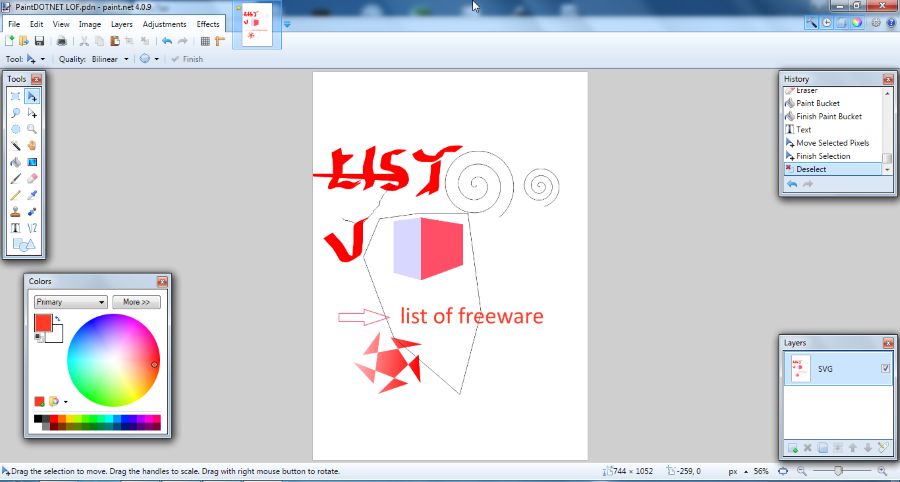Click the More >> button in Colors
Viewport: 900px width, 482px height.
136,302
